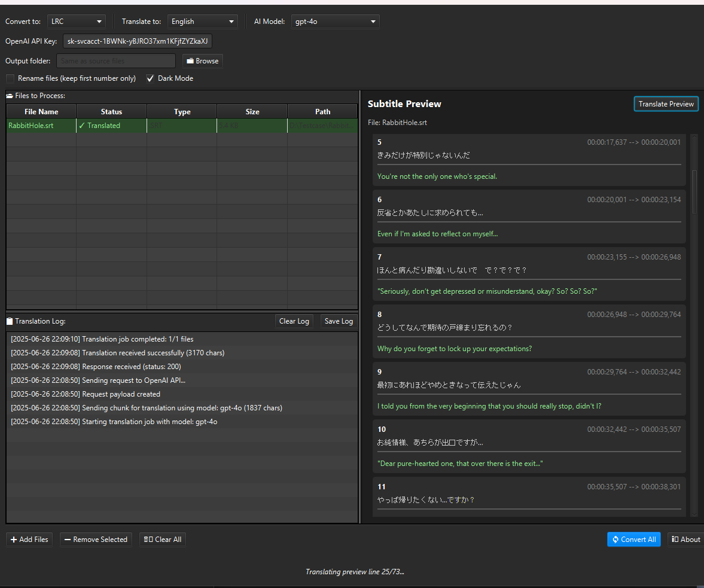Screen dimensions: 704x588
Task: Select the 'Request payload created' log line
Action: point(182,394)
